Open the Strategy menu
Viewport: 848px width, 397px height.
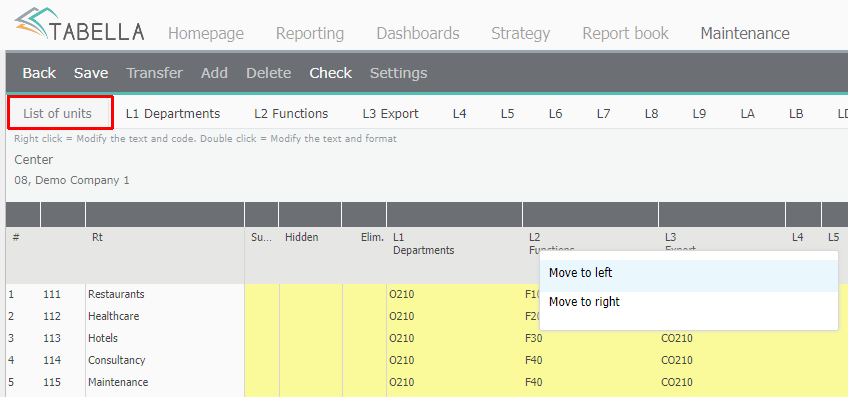point(520,34)
